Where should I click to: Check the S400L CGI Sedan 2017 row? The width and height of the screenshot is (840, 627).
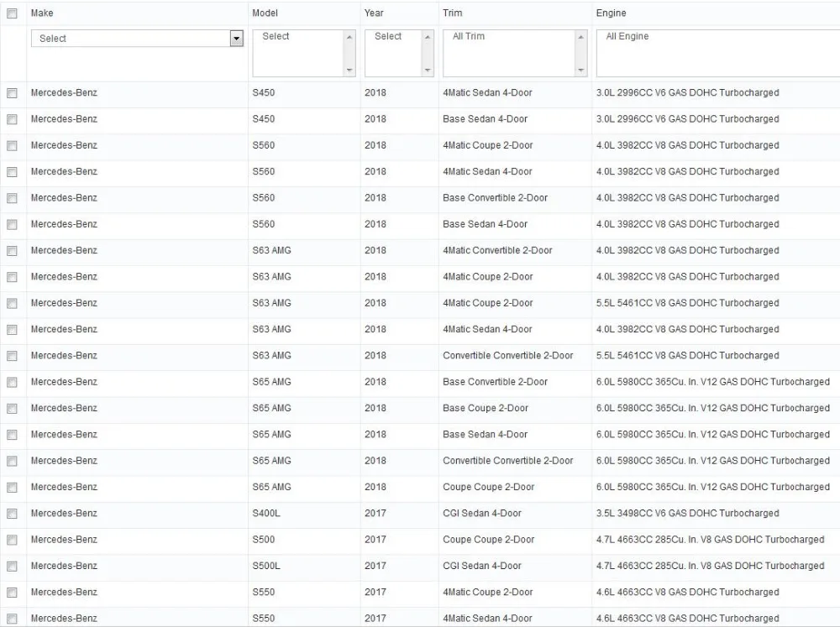[x=12, y=514]
